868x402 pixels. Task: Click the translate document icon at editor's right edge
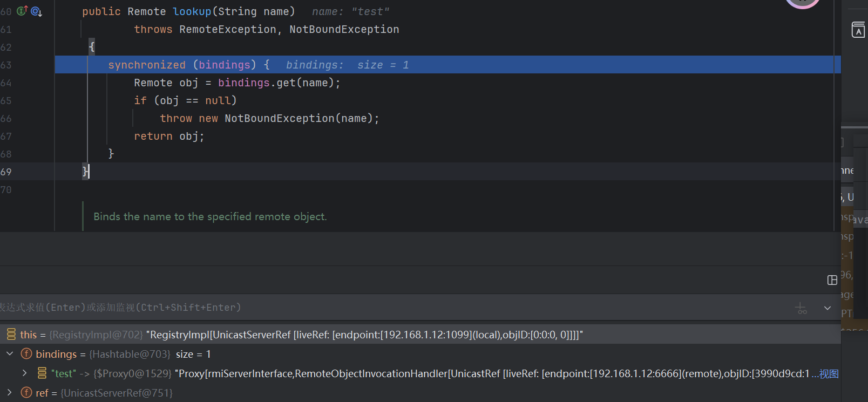[x=858, y=30]
